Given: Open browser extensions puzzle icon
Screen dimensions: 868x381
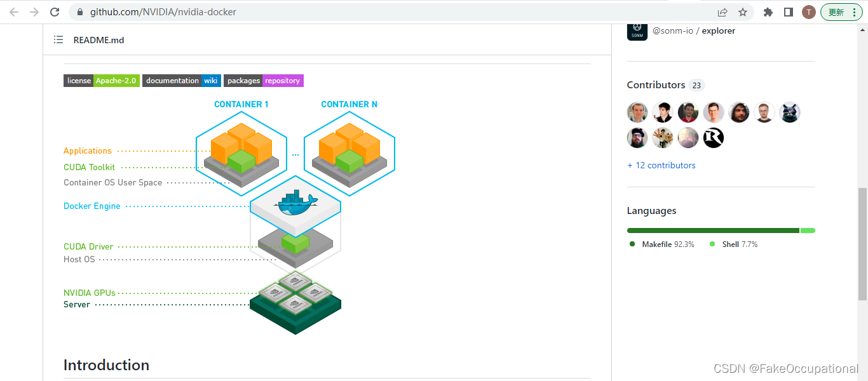Looking at the screenshot, I should tap(768, 12).
